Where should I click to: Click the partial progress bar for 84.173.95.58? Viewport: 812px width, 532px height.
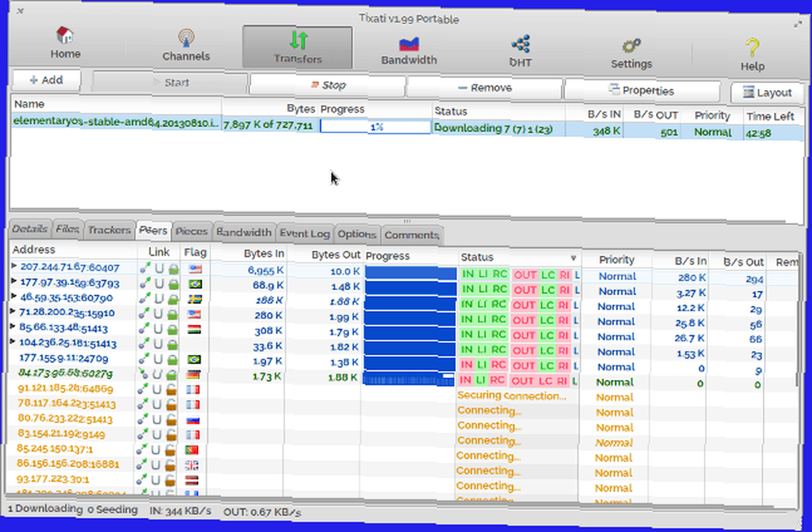[x=408, y=379]
